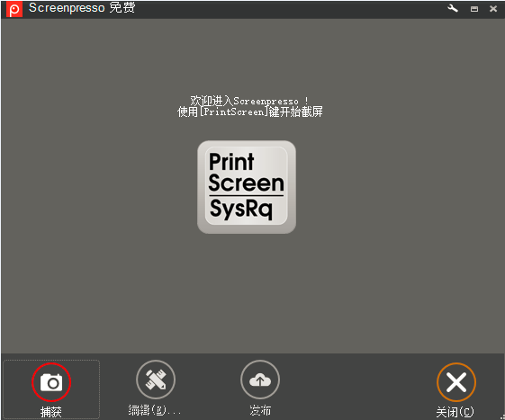This screenshot has width=505, height=420.
Task: Open settings via the wrench icon
Action: tap(453, 8)
